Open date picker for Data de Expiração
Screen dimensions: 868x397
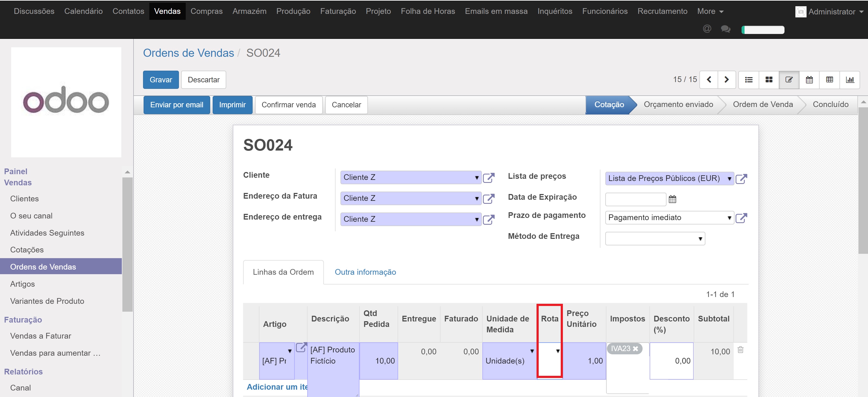(x=672, y=199)
